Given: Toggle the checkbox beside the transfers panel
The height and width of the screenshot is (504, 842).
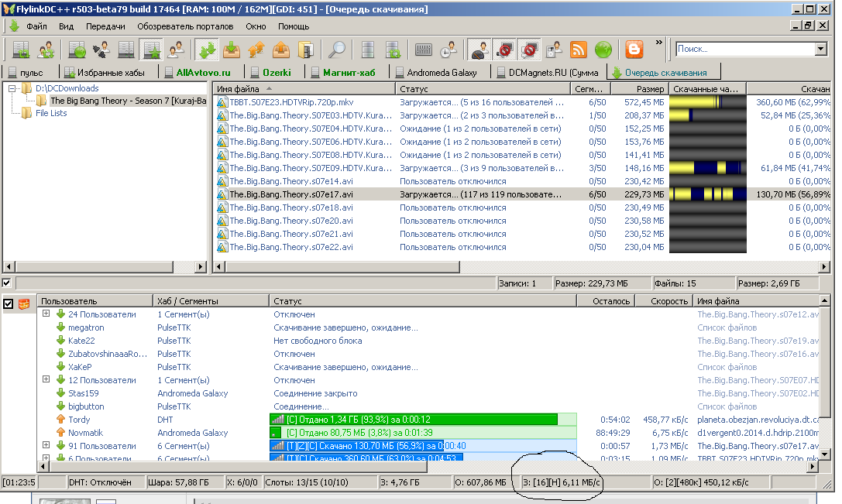Looking at the screenshot, I should coord(9,304).
